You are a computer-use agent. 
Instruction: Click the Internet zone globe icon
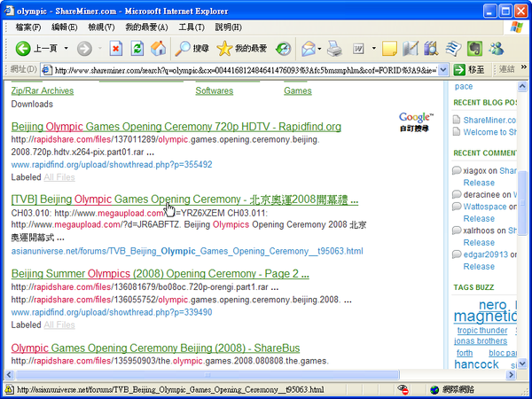pos(434,389)
